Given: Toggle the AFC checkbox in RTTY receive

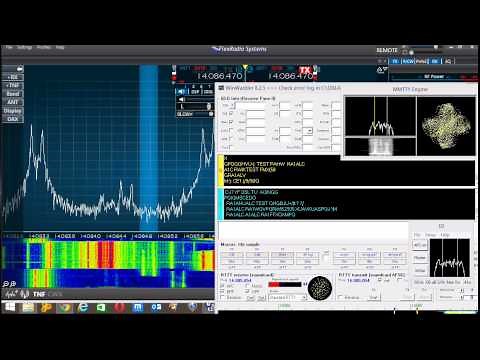Looking at the screenshot, I should pos(223,286).
